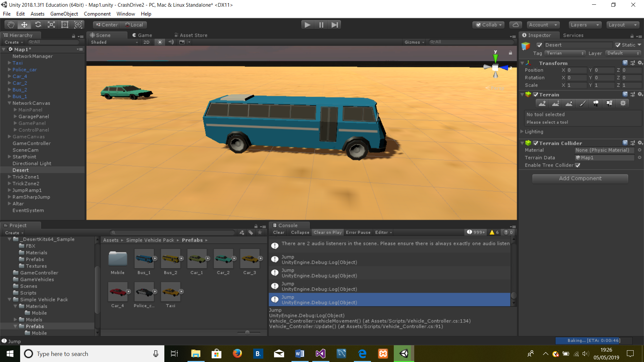This screenshot has width=644, height=362.
Task: Pause the game playback
Action: 321,24
